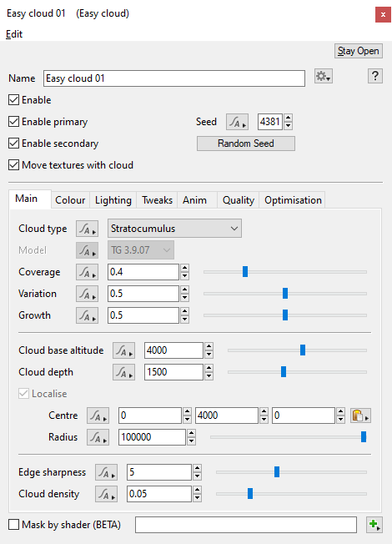Open animation button for Radius
The width and height of the screenshot is (392, 544).
[x=98, y=437]
